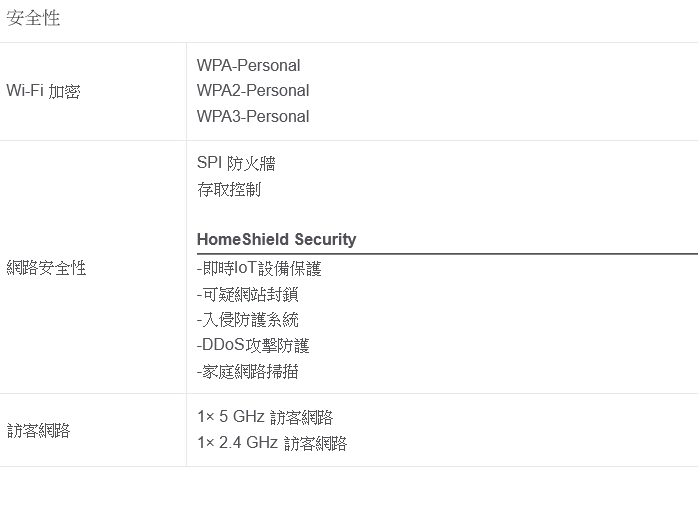Click the WPA-Personal encryption entry

coord(248,66)
